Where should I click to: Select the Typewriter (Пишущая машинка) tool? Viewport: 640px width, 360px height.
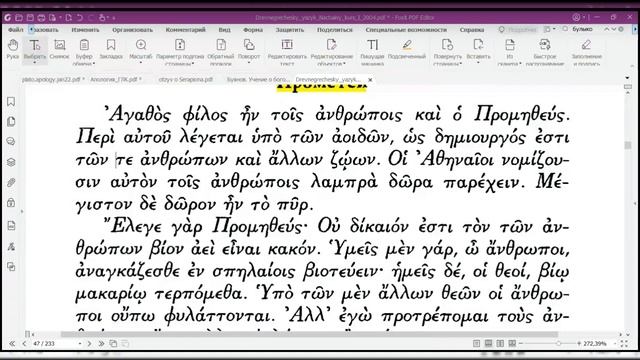click(x=372, y=51)
